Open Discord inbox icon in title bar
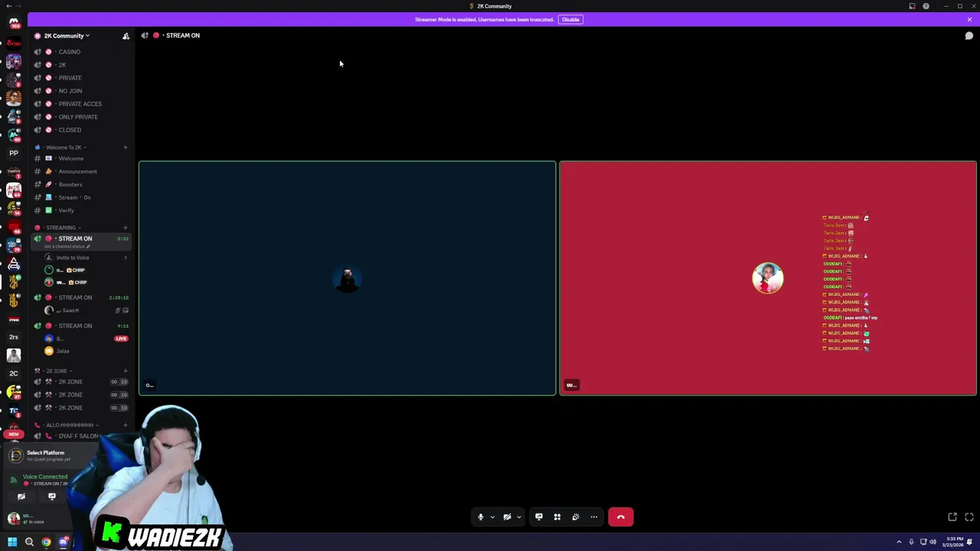 [912, 6]
